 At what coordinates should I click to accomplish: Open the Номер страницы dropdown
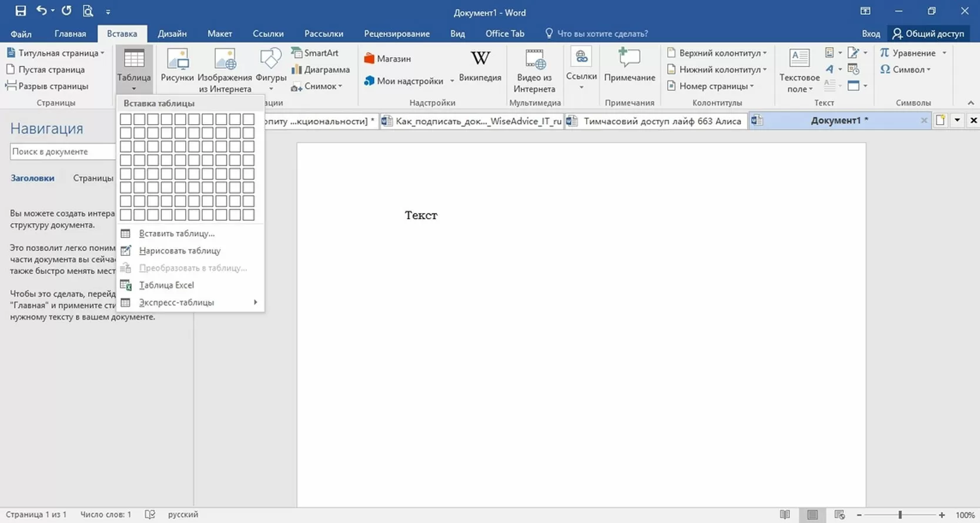tap(711, 86)
